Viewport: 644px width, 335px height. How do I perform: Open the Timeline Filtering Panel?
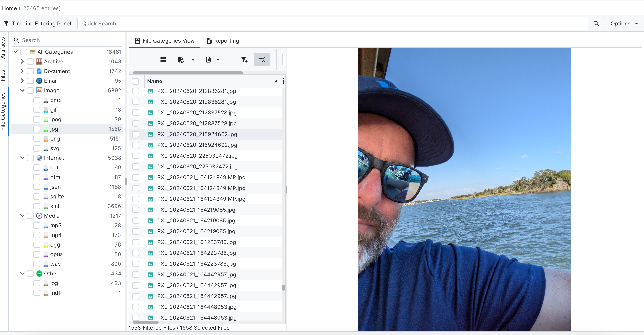38,24
